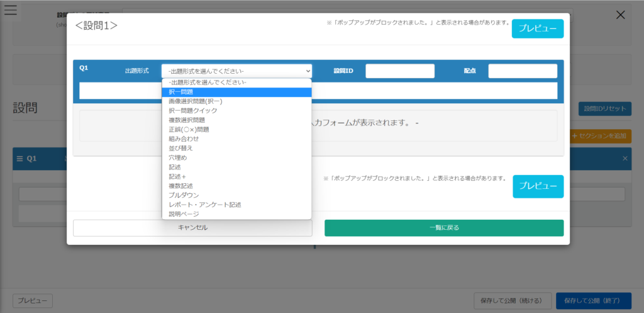Pick 択一問題クイック option
The height and width of the screenshot is (313, 644).
click(x=192, y=111)
